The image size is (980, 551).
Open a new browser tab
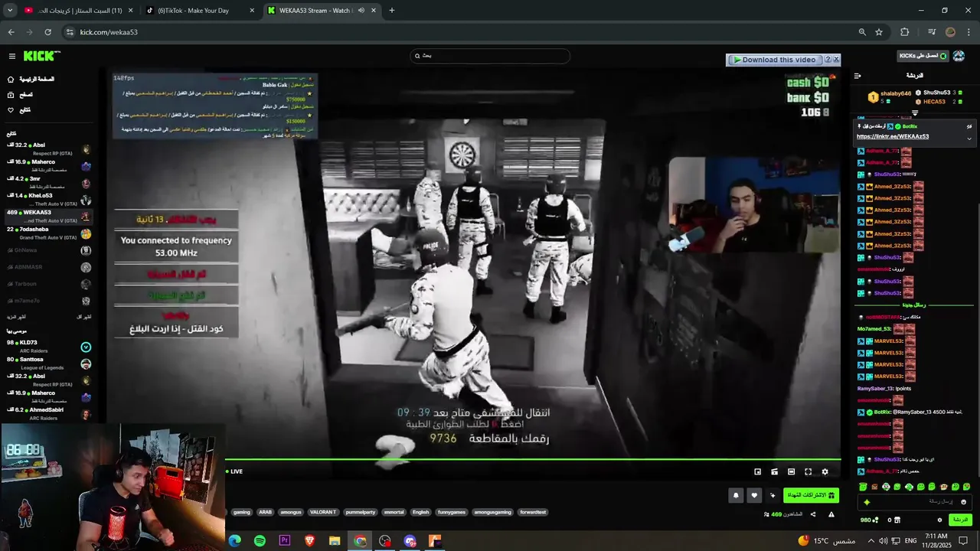(x=392, y=11)
